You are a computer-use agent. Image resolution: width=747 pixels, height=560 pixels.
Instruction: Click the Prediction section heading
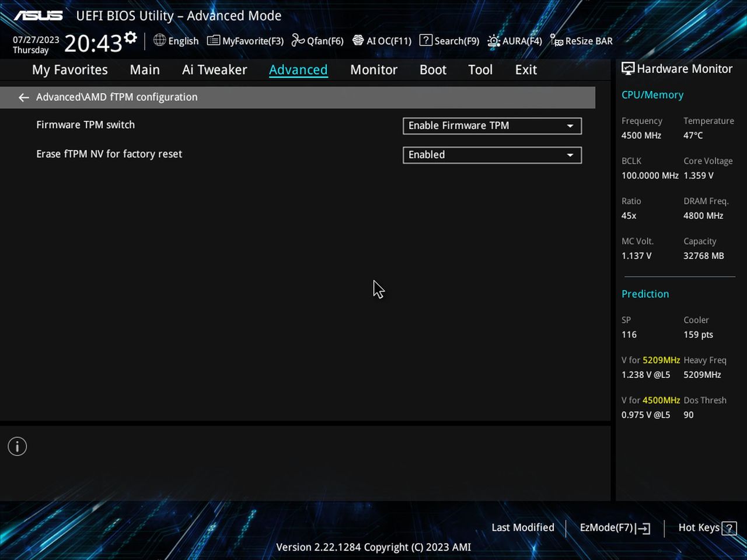tap(645, 294)
